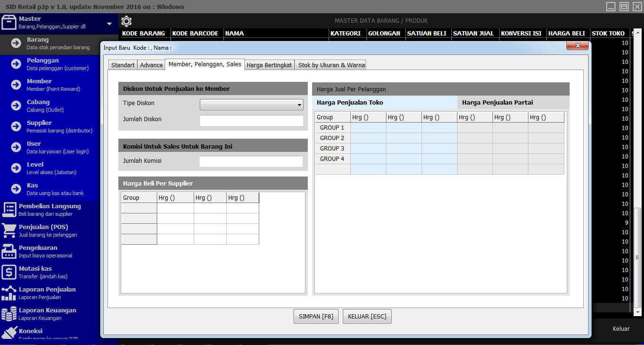This screenshot has height=345, width=644.
Task: Open the Tipe Diskon dropdown
Action: pos(299,104)
